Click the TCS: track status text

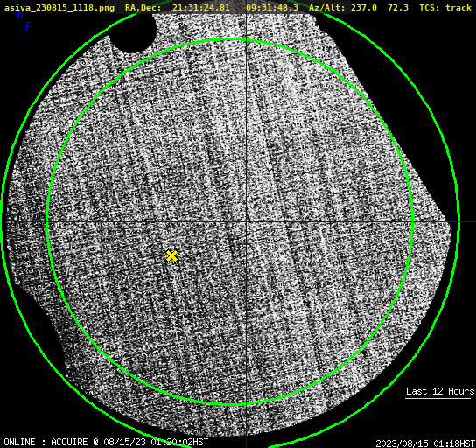point(445,7)
